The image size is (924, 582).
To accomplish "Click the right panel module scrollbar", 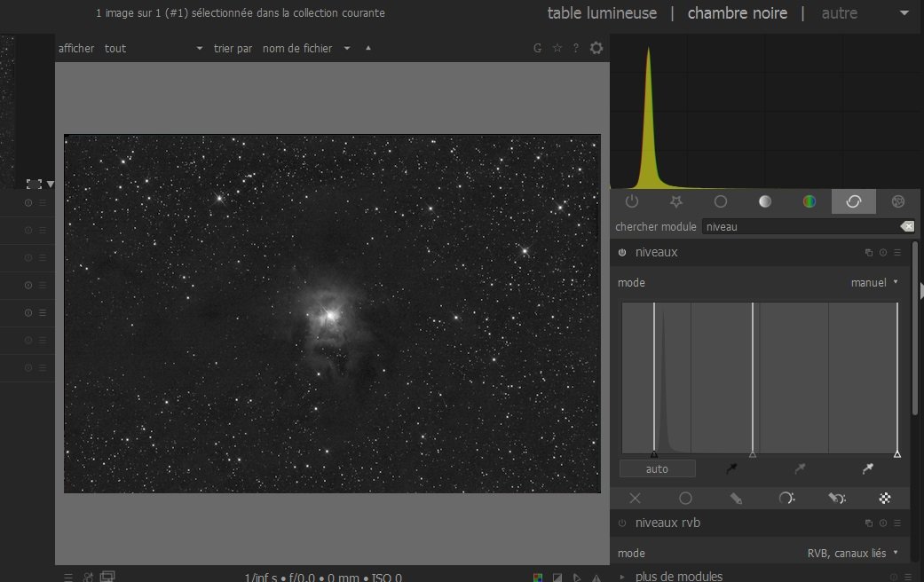I will [x=914, y=327].
